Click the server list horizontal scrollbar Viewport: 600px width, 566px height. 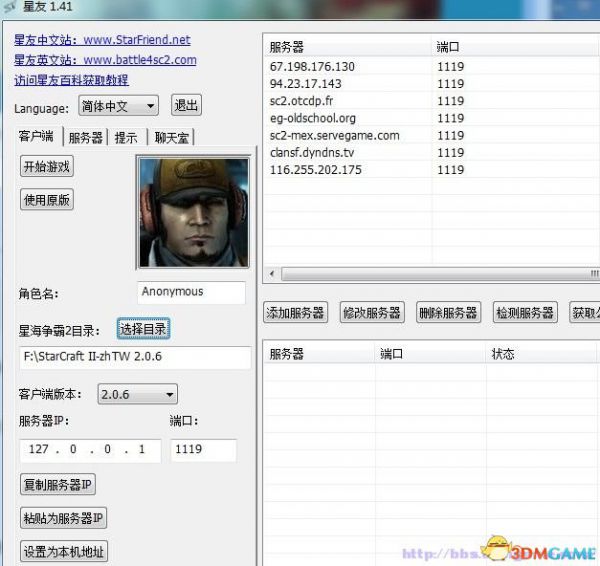tap(430, 273)
